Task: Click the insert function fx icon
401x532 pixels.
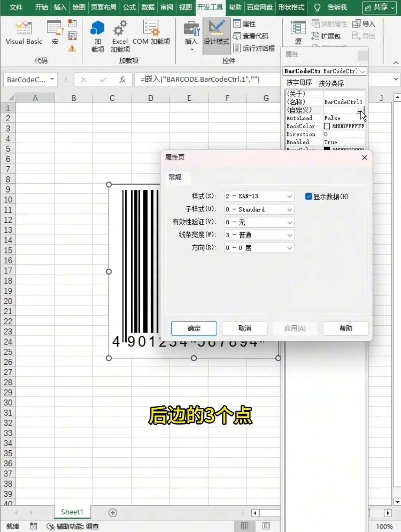Action: pos(122,79)
